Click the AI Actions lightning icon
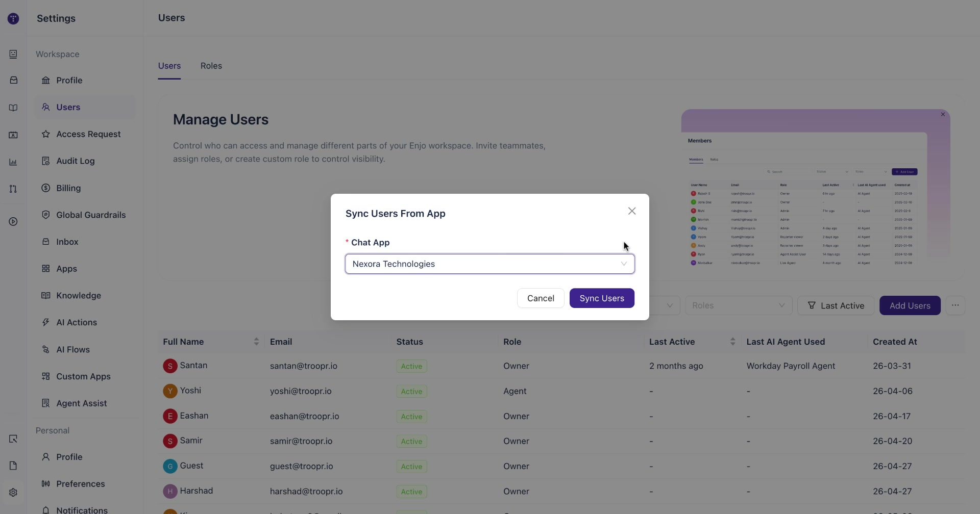The height and width of the screenshot is (514, 980). [x=46, y=322]
